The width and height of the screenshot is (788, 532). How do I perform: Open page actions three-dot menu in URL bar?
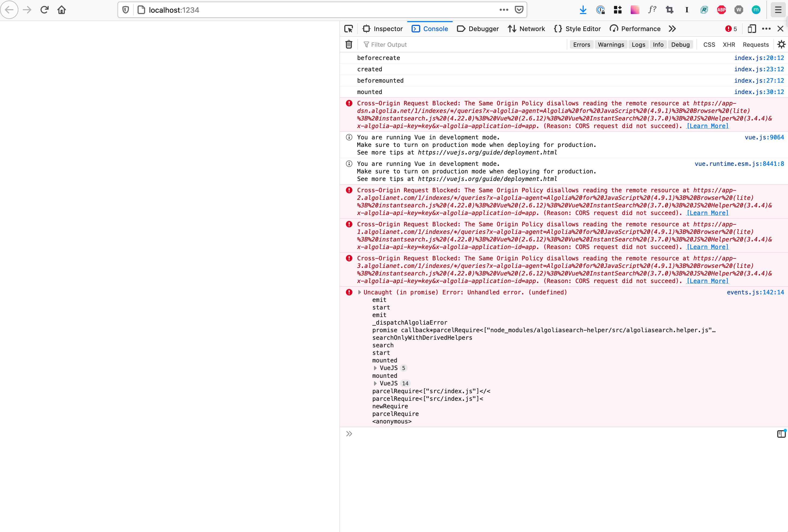coord(504,10)
